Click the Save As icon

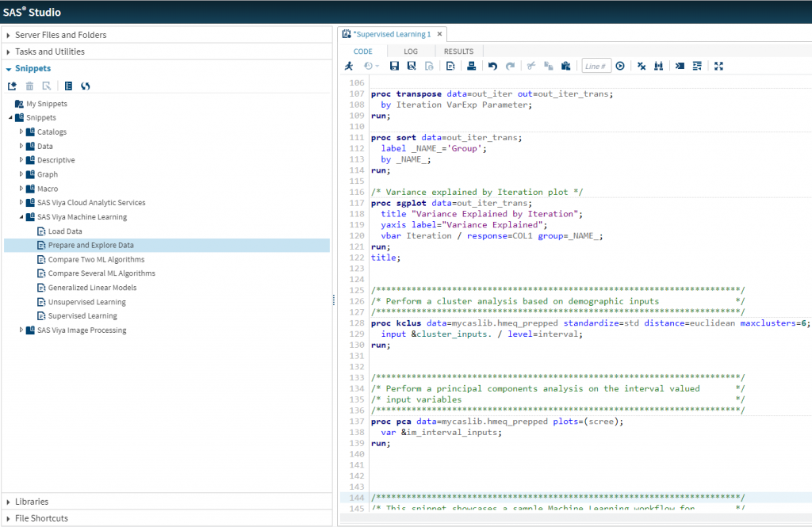tap(412, 66)
